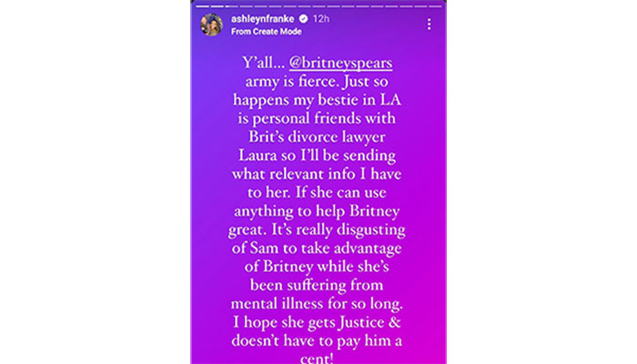The image size is (637, 364).
Task: Tap the ashleynfranke profile picture
Action: tap(211, 25)
